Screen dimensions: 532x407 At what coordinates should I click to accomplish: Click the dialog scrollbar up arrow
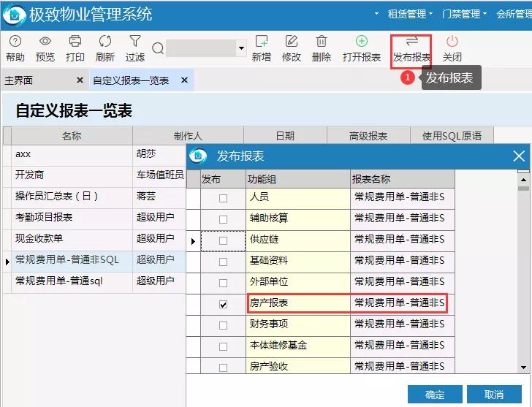(x=523, y=180)
